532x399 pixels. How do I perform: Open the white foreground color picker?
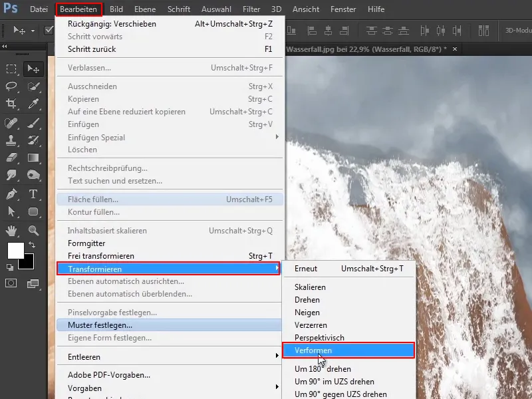(x=15, y=250)
